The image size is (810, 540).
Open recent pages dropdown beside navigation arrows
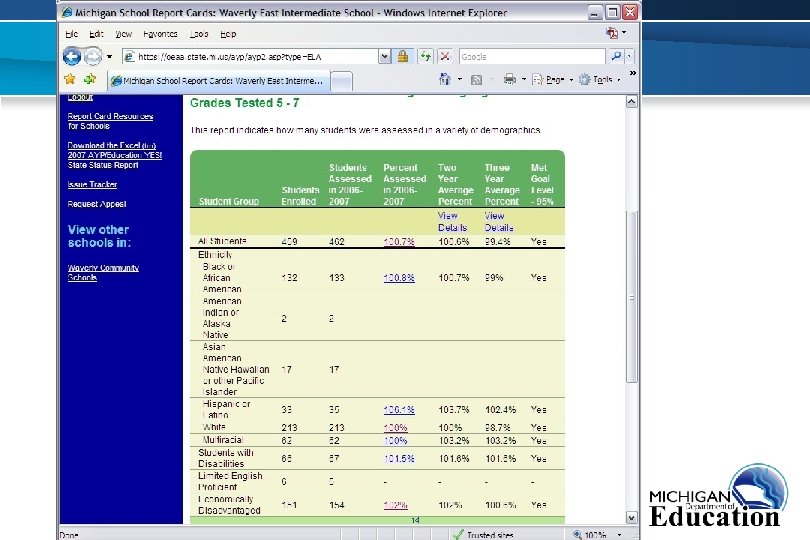tap(110, 56)
